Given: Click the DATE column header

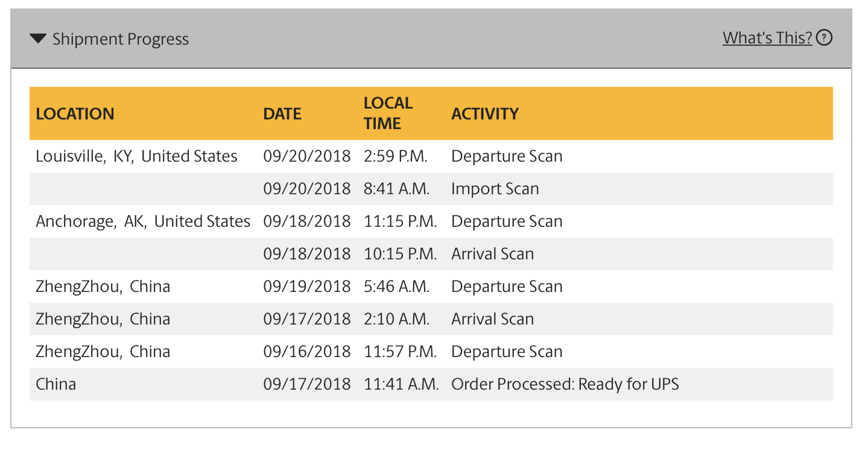Looking at the screenshot, I should tap(282, 114).
